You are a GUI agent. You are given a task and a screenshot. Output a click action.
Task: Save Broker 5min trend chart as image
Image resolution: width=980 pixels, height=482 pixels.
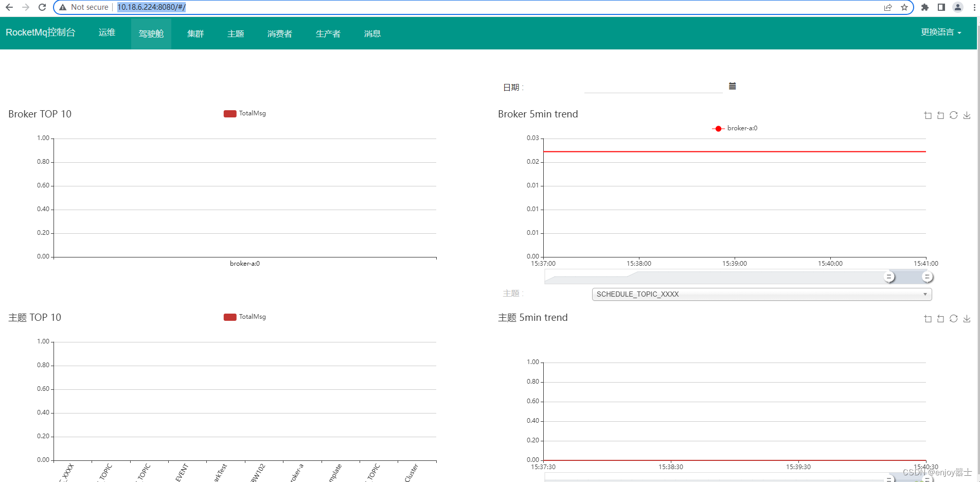point(967,115)
